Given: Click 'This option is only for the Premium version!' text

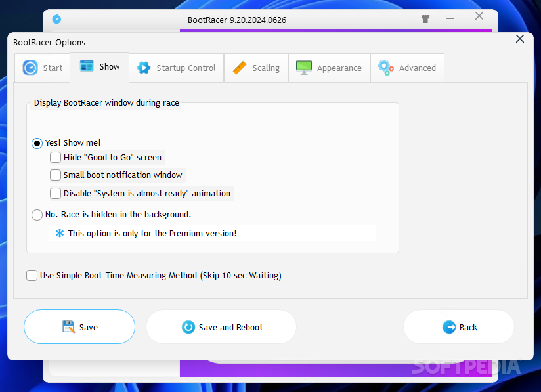Looking at the screenshot, I should click(152, 234).
